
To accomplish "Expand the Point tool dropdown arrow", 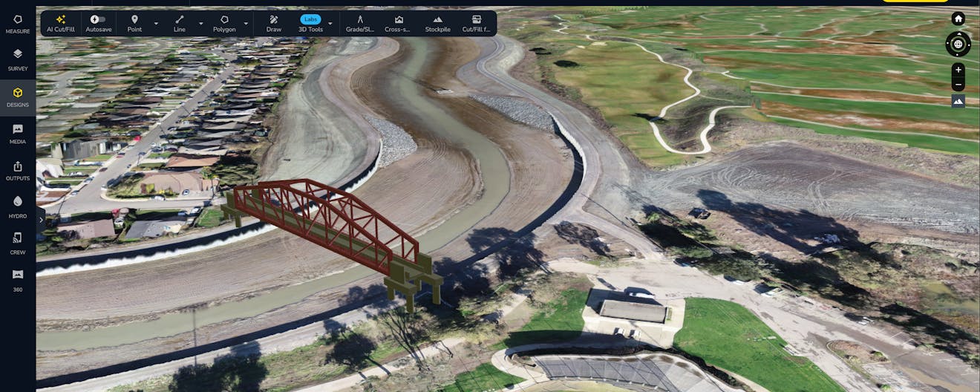I will tap(156, 24).
